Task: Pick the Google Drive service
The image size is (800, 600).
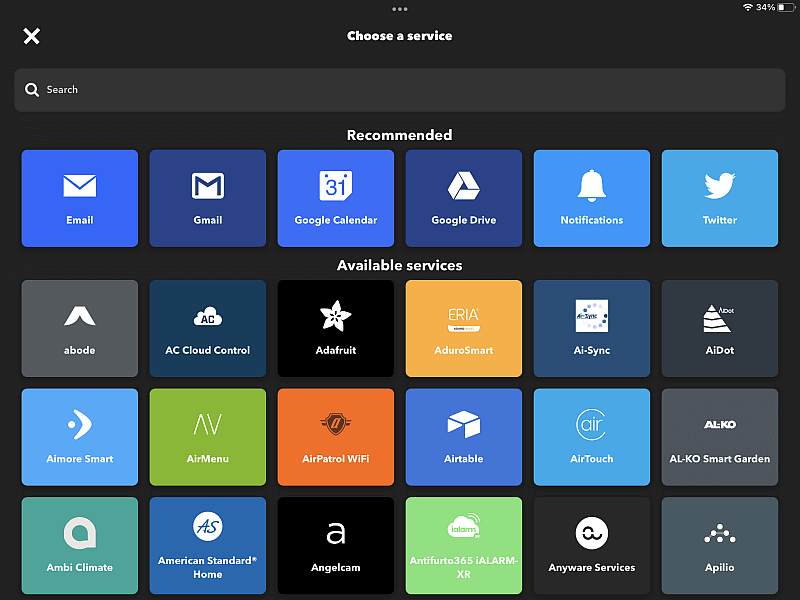Action: 464,198
